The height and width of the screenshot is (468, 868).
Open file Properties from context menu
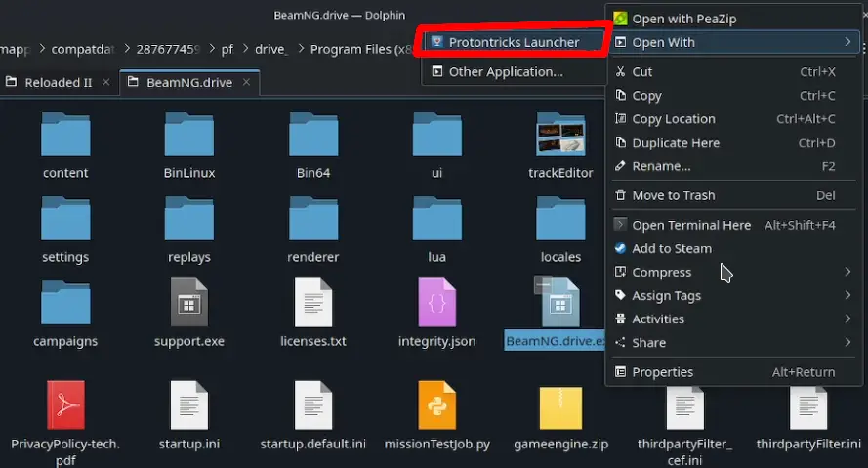pyautogui.click(x=736, y=372)
